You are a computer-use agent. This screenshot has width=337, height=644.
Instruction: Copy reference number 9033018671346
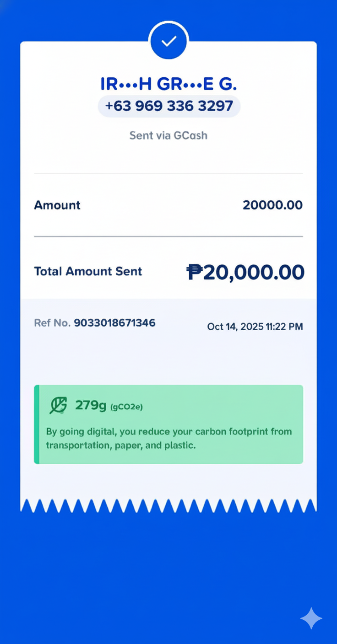pyautogui.click(x=114, y=323)
